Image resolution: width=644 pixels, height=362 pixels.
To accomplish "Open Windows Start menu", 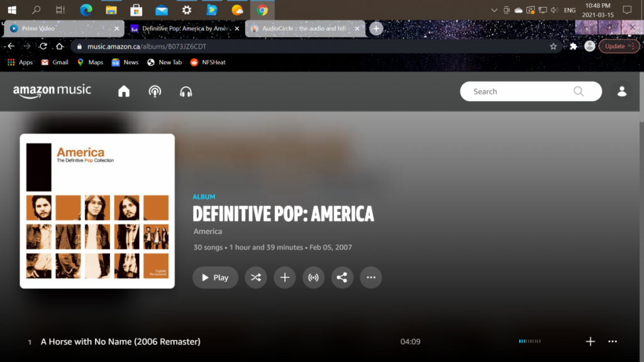I will 12,10.
